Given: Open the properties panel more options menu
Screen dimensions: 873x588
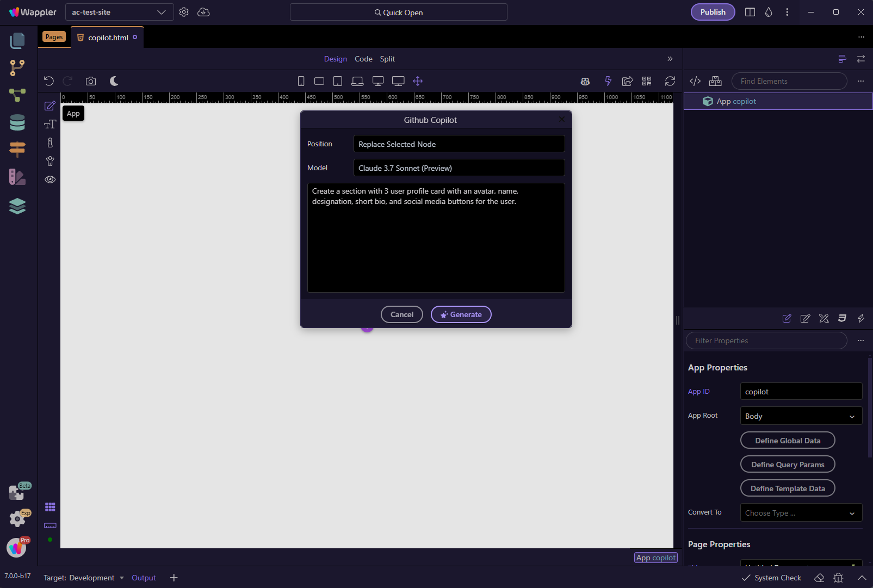Looking at the screenshot, I should pos(860,341).
